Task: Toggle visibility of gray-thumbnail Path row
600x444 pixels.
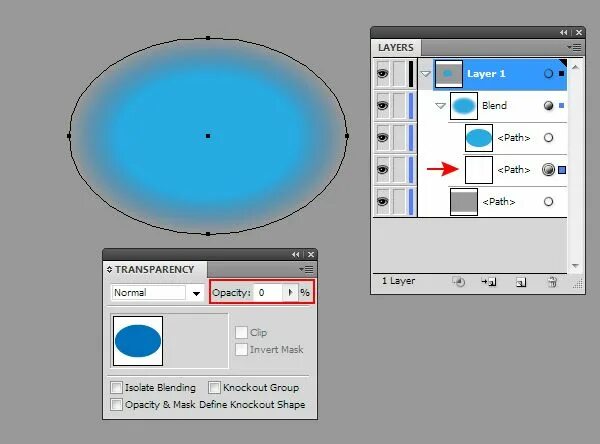Action: [382, 201]
